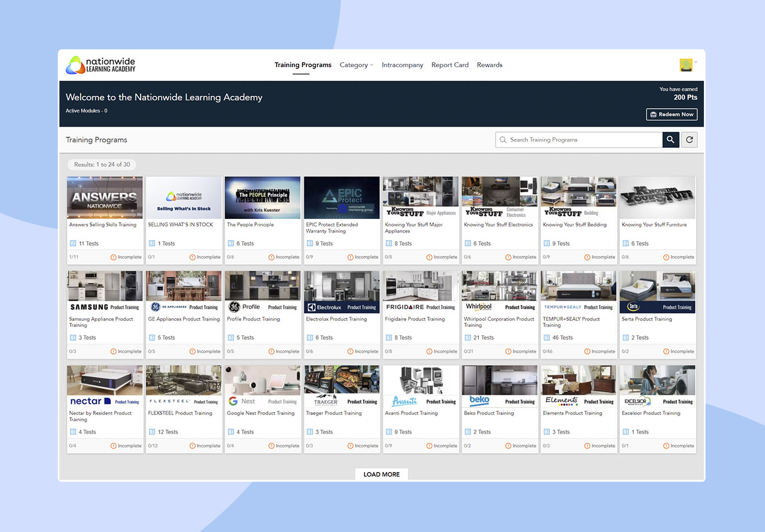Focus the Search Training Programs field

(579, 140)
